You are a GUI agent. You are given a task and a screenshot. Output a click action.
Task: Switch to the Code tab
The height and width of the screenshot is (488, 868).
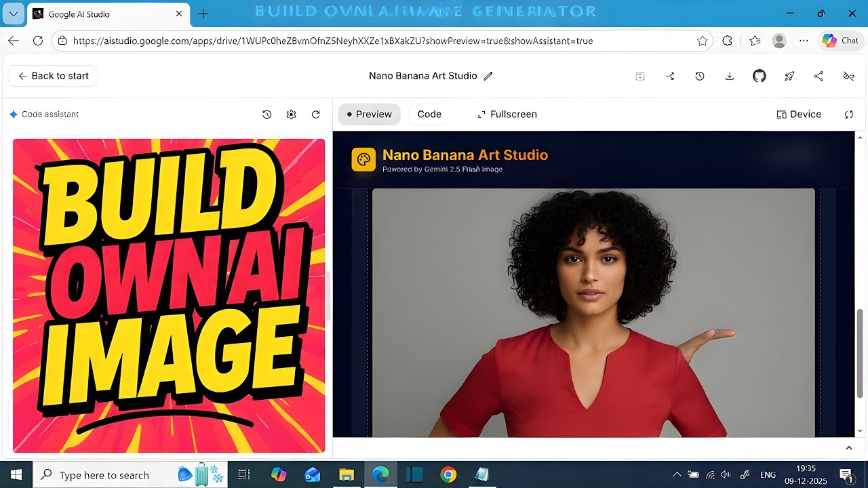tap(429, 115)
